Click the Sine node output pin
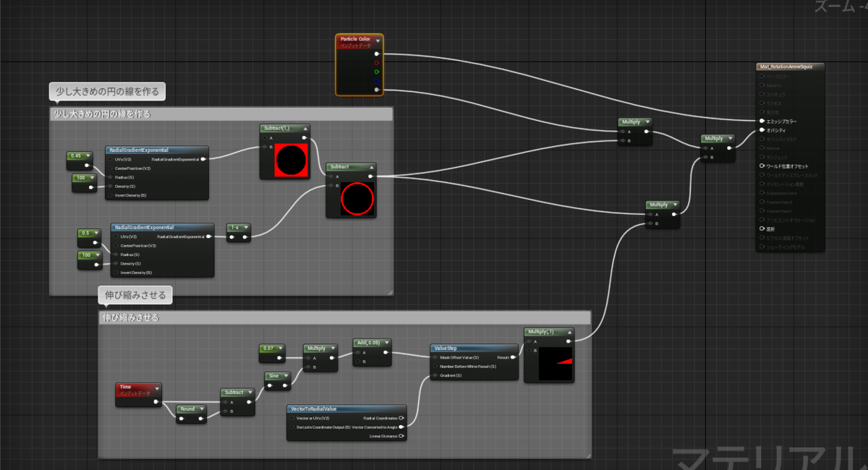 [284, 385]
